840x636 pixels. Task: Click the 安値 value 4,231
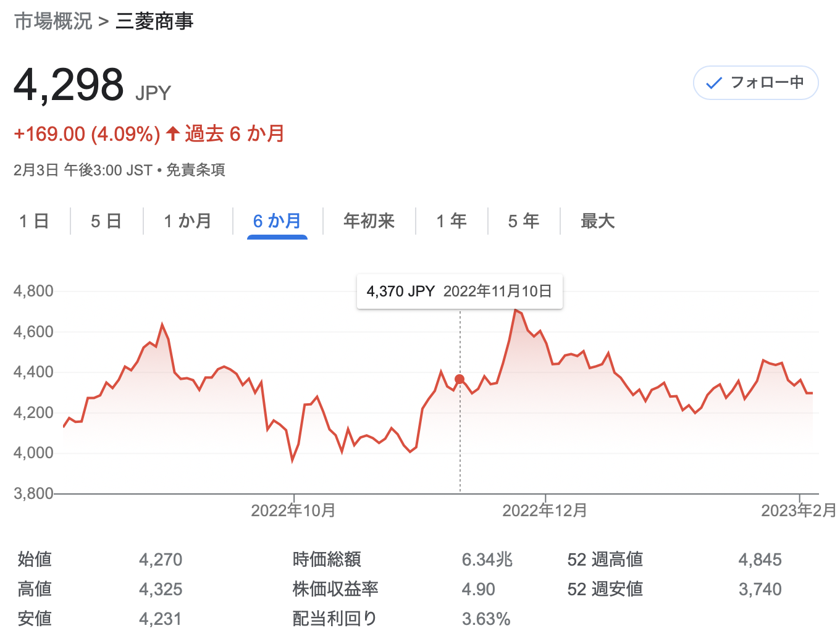click(161, 619)
